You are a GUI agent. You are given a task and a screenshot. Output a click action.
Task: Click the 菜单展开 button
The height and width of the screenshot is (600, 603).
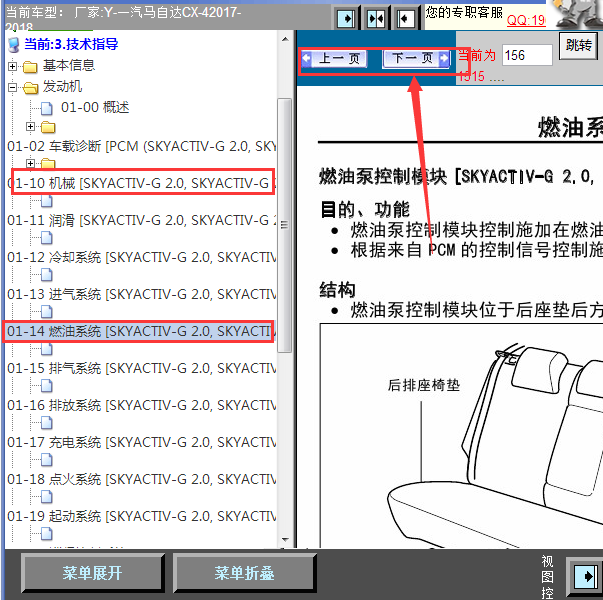pos(93,573)
